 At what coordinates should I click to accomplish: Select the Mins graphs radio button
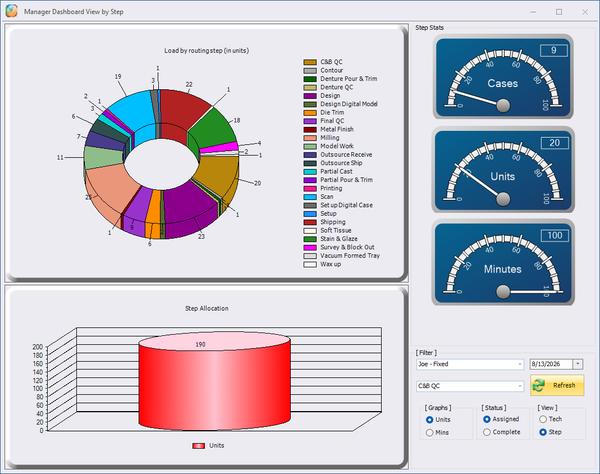pos(429,433)
